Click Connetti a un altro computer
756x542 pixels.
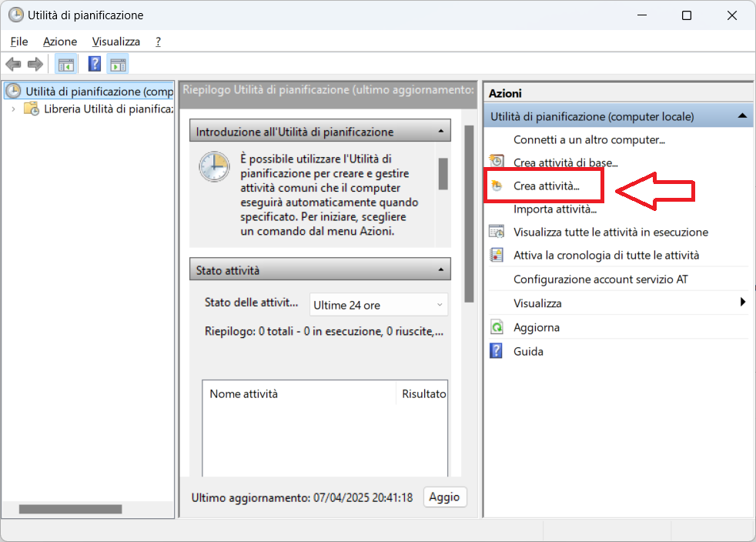point(589,139)
